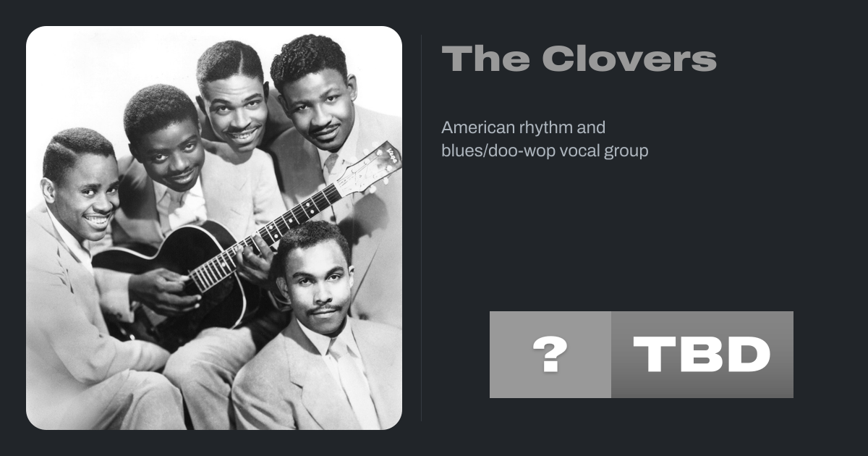868x456 pixels.
Task: Click the Clovers group photo
Action: click(214, 228)
